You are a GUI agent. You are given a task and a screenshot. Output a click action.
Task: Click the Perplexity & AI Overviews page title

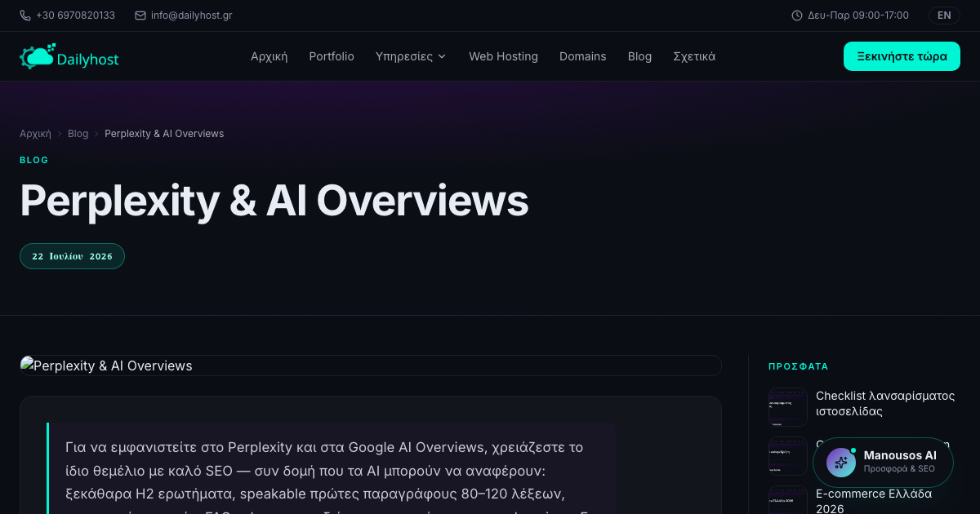(x=274, y=201)
